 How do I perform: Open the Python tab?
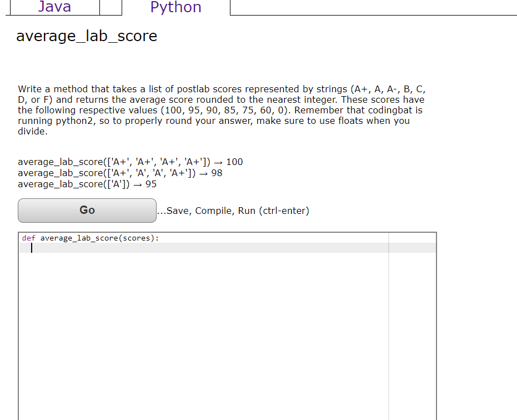[175, 7]
